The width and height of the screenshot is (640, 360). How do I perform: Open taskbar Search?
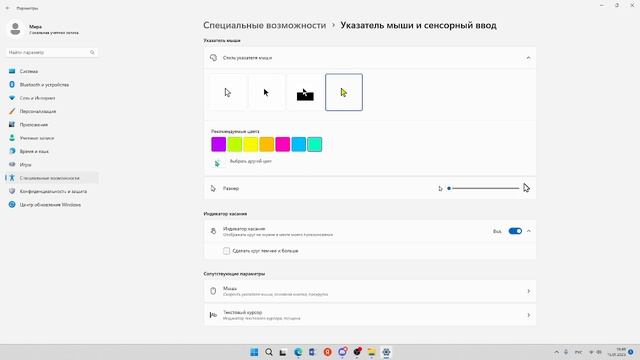269,352
